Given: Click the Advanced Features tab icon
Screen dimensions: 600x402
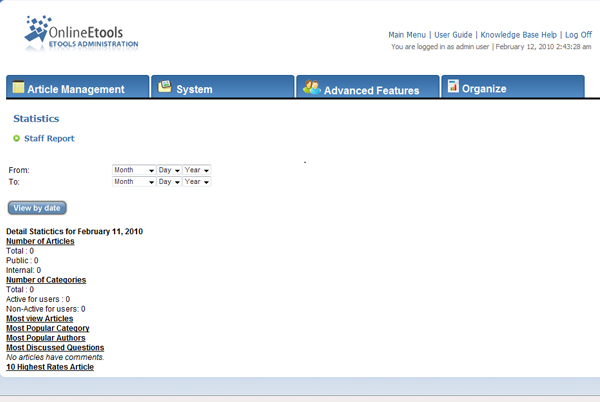Looking at the screenshot, I should pyautogui.click(x=312, y=88).
